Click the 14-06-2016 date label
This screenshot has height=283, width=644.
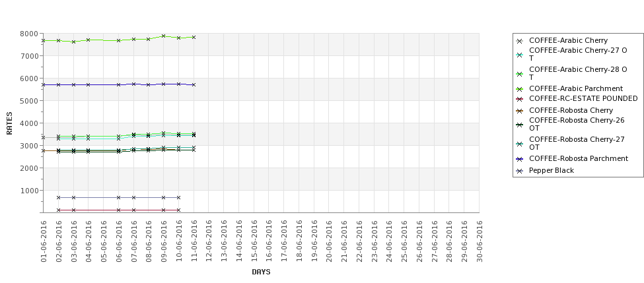tap(239, 241)
